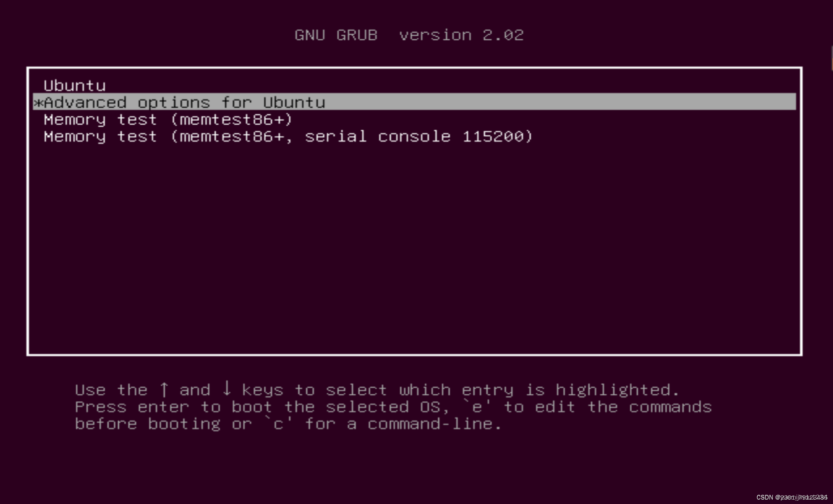
Task: Choose the Memory test (memtest86+) entry
Action: [168, 120]
